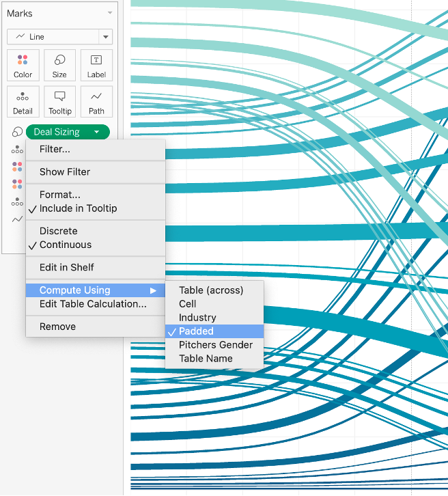This screenshot has height=496, width=448.
Task: Select the Continuous option
Action: (x=96, y=245)
